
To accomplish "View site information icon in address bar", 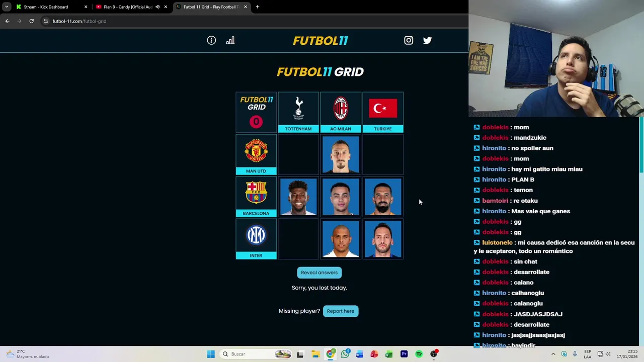I will coord(46,21).
